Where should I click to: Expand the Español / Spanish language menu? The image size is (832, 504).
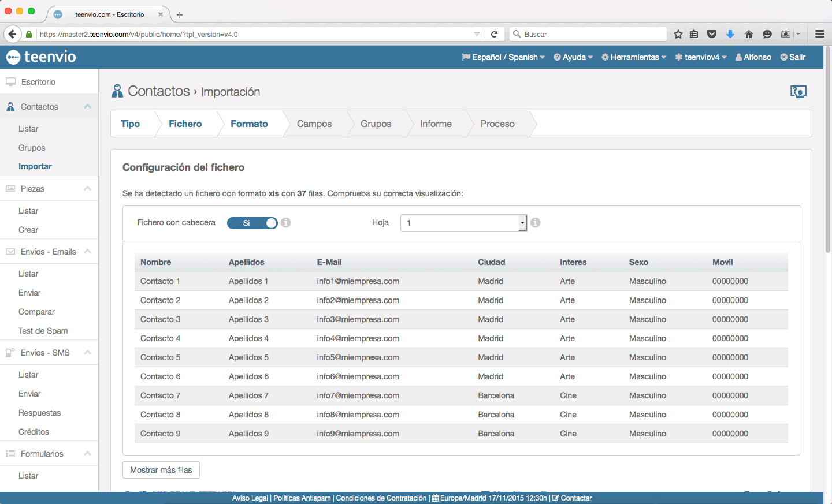[503, 57]
